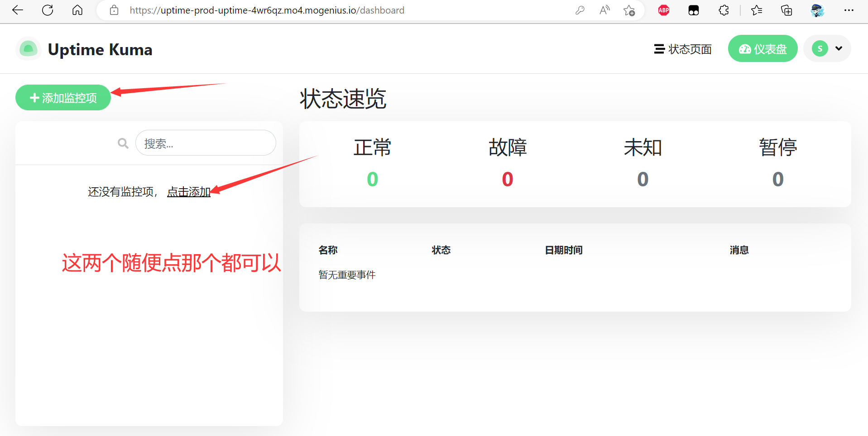The width and height of the screenshot is (868, 436).
Task: Click the browser back arrow
Action: (18, 10)
